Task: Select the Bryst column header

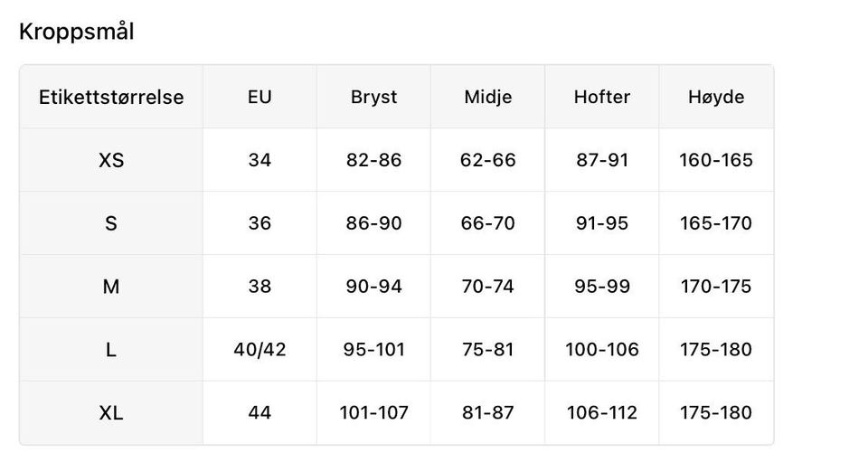Action: tap(373, 97)
